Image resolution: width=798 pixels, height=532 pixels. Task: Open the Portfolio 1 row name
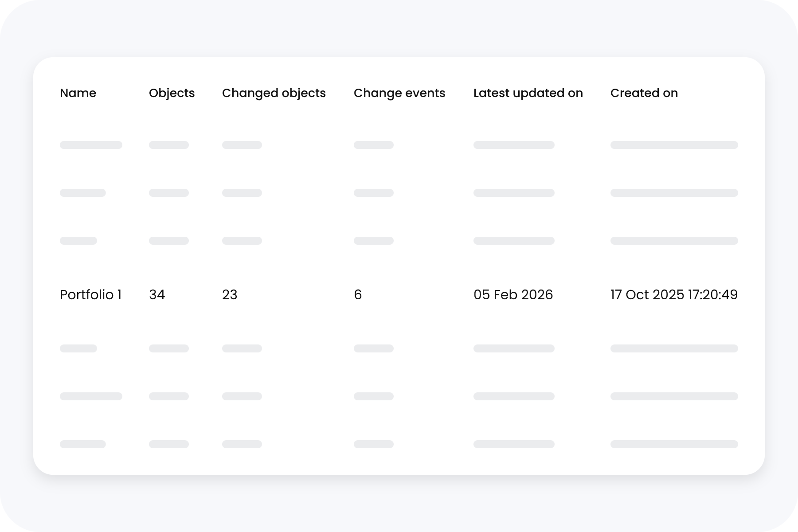pyautogui.click(x=90, y=295)
